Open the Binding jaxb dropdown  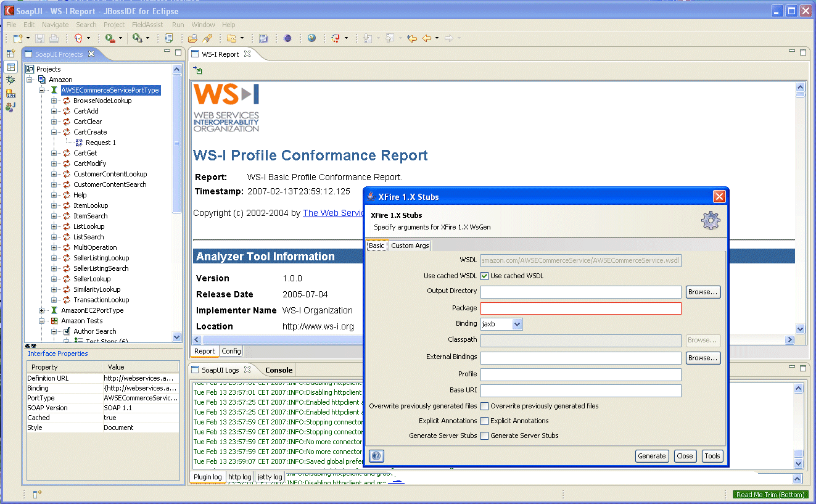pyautogui.click(x=517, y=324)
